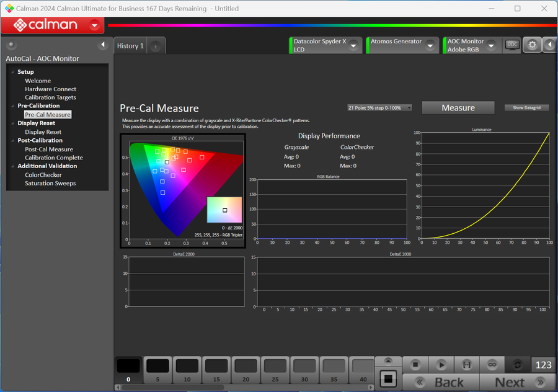Click read series bracket icon

point(466,365)
